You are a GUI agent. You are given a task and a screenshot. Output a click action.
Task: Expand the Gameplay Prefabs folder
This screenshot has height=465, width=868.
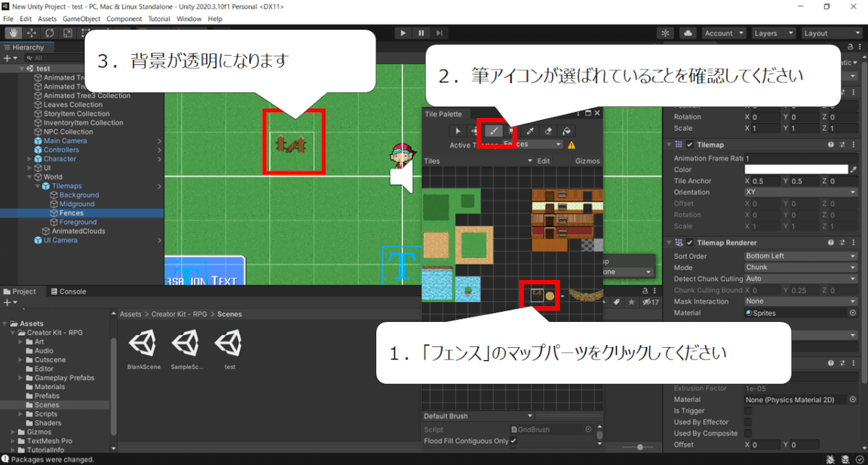click(21, 378)
